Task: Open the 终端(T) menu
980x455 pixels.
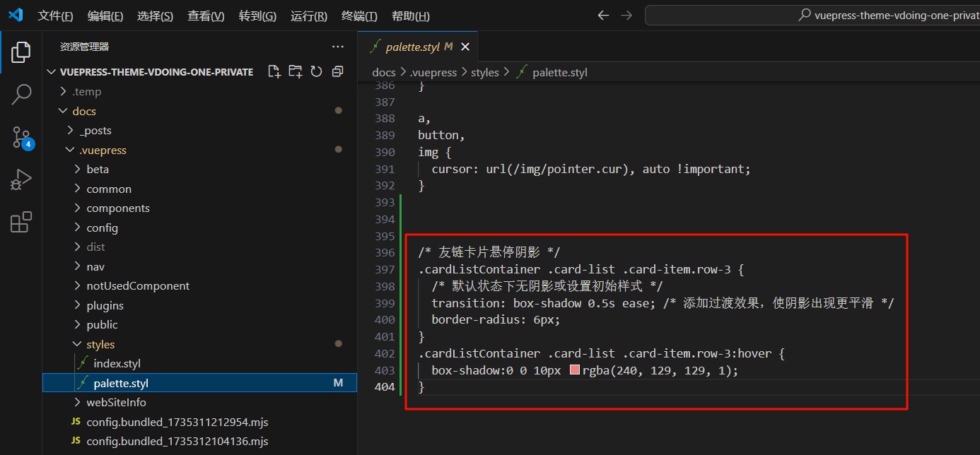Action: click(x=359, y=16)
